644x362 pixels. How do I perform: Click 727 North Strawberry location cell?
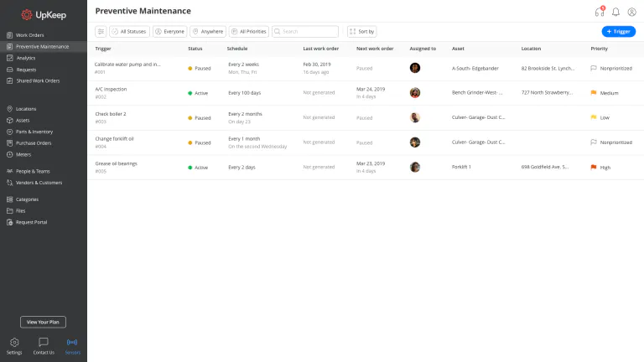(547, 93)
